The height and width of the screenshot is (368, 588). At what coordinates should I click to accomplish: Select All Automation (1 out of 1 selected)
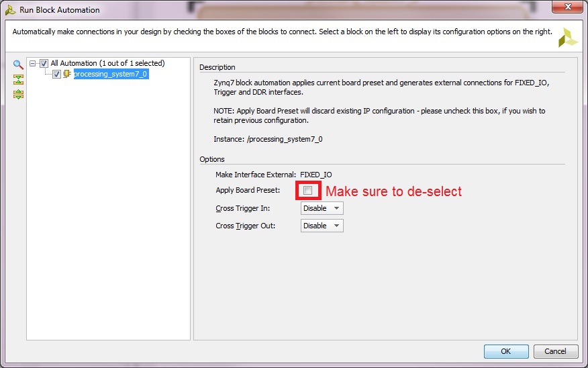point(107,63)
